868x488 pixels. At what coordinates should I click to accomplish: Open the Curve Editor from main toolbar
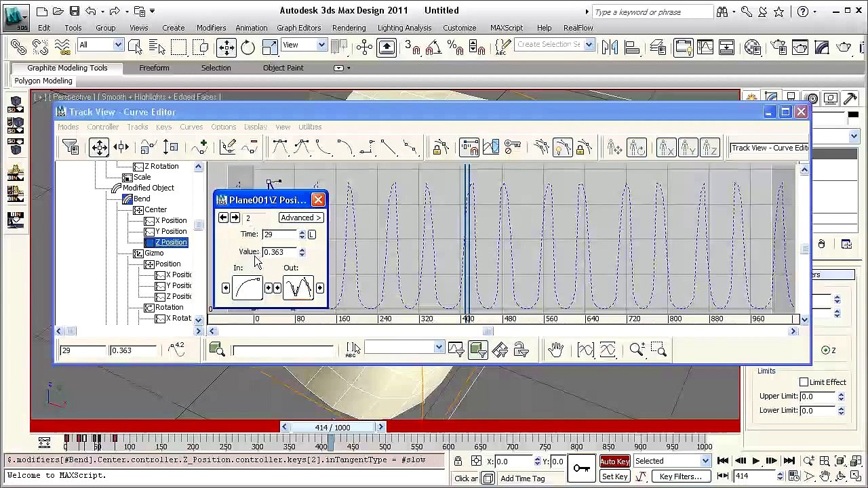[x=705, y=47]
